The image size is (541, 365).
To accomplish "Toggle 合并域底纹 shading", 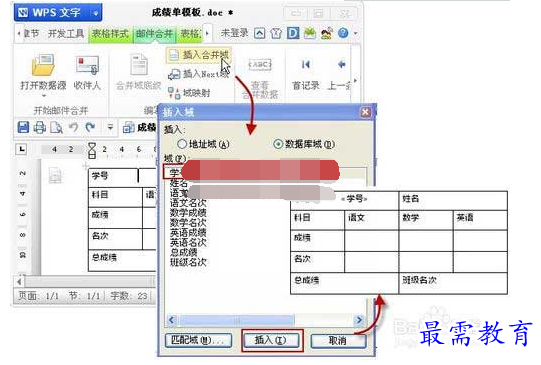I will point(139,72).
